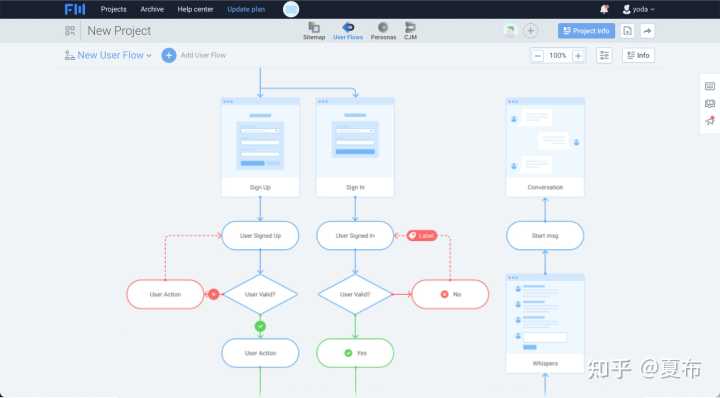Open notifications bell
This screenshot has height=398, width=720.
[604, 9]
